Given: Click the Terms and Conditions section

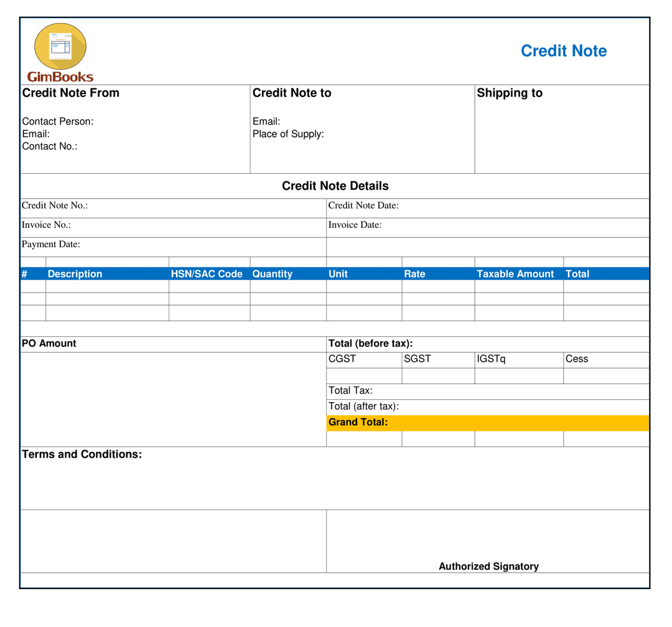Looking at the screenshot, I should coord(82,454).
